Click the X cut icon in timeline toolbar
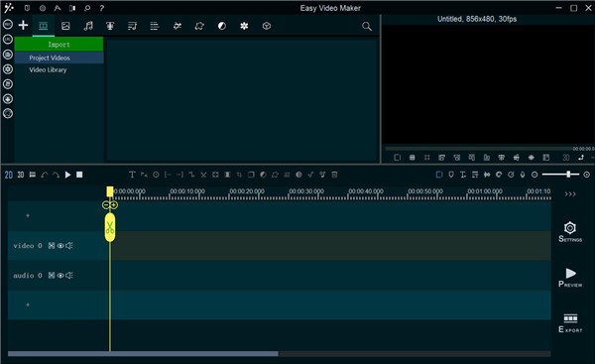Viewport: 595px width, 364px height. point(203,175)
